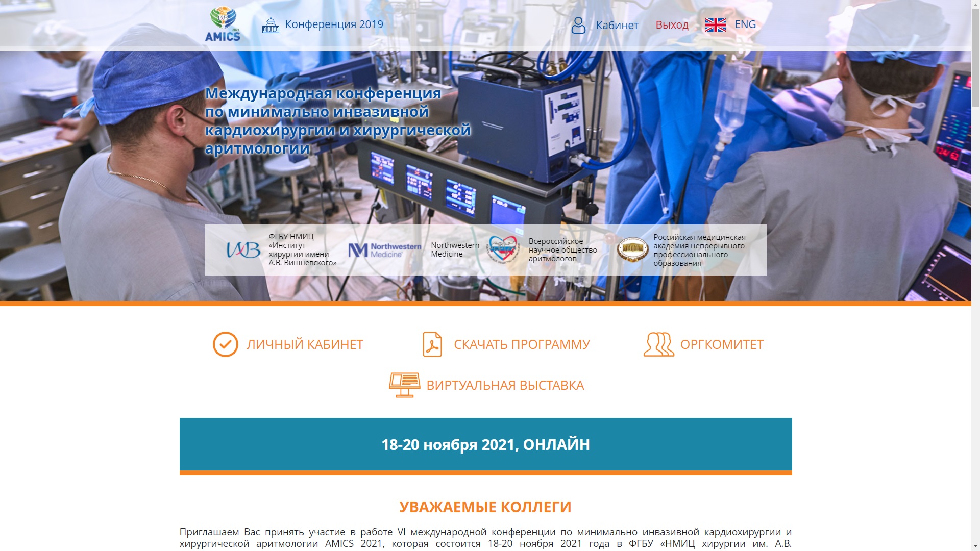Click the Russian medical academy emblem
Screen dimensions: 980x551
pyautogui.click(x=632, y=250)
